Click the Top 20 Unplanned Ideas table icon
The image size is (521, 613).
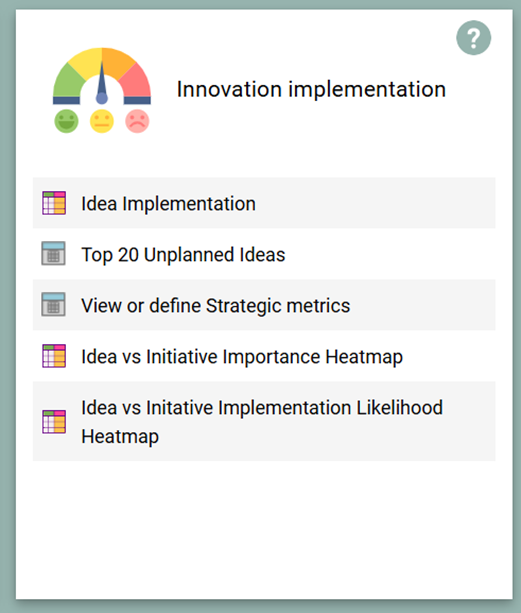click(x=54, y=253)
